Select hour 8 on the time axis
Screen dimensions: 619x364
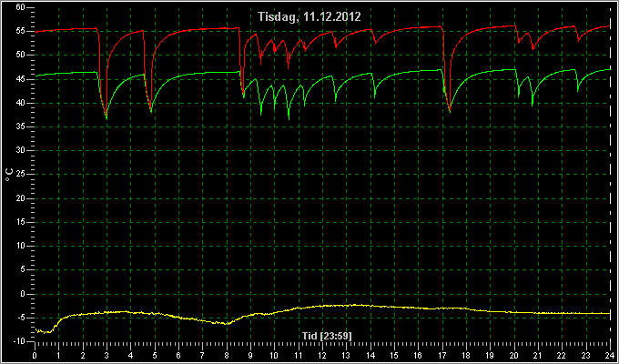pos(227,356)
